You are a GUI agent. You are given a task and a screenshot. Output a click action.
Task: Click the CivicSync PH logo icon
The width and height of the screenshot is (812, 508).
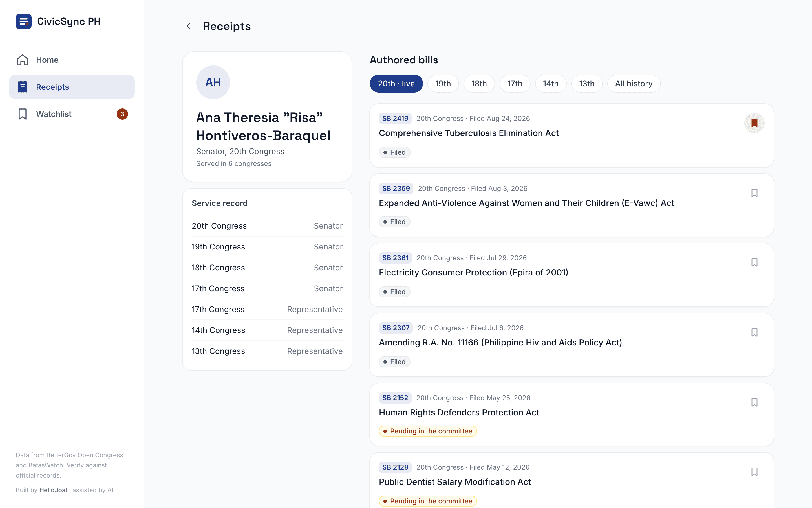click(23, 21)
